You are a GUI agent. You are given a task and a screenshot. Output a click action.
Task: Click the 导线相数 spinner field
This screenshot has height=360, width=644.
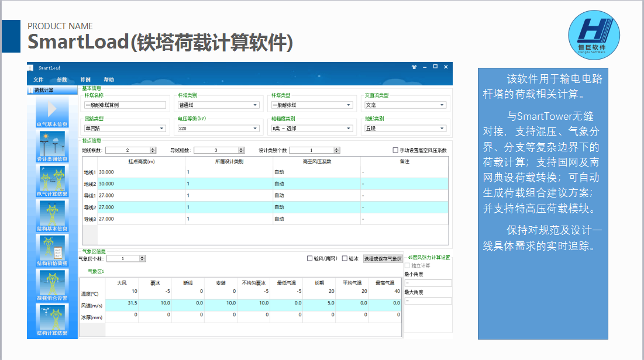(x=219, y=150)
